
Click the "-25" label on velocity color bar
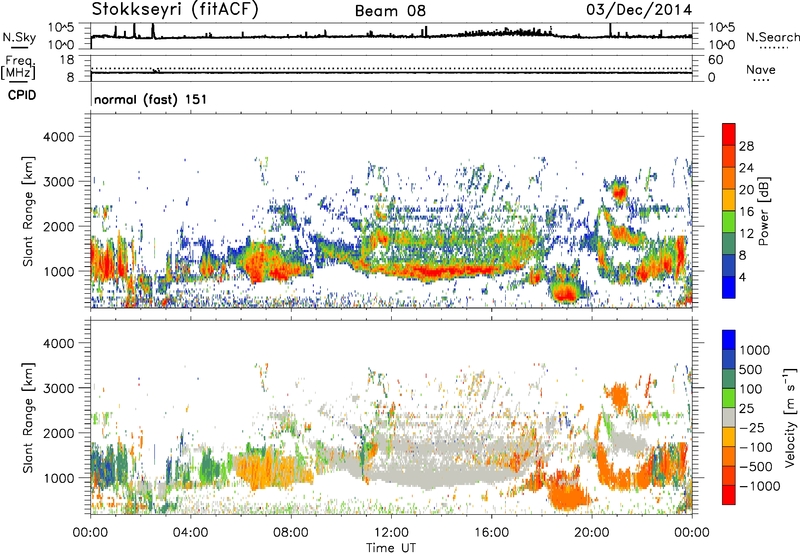[x=754, y=427]
